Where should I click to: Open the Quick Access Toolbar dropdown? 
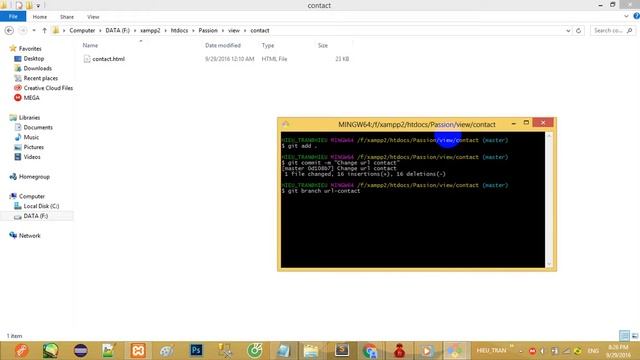[x=38, y=5]
